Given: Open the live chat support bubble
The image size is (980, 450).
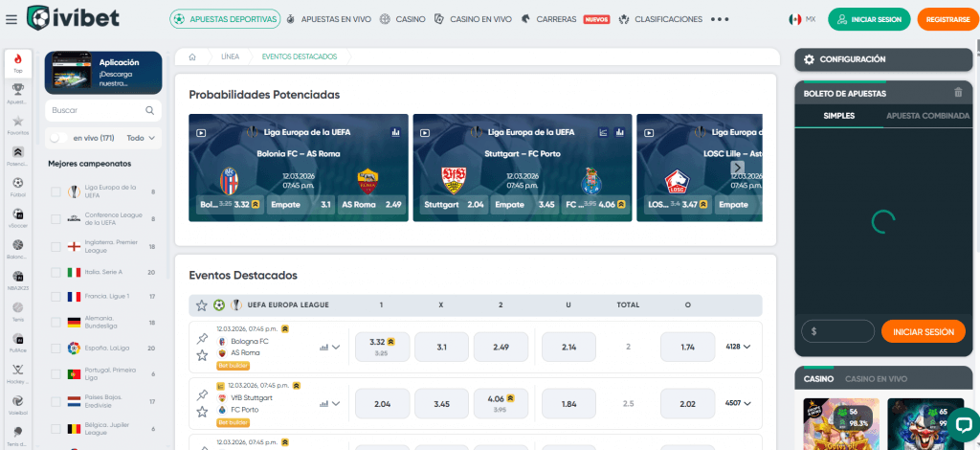Looking at the screenshot, I should (963, 425).
